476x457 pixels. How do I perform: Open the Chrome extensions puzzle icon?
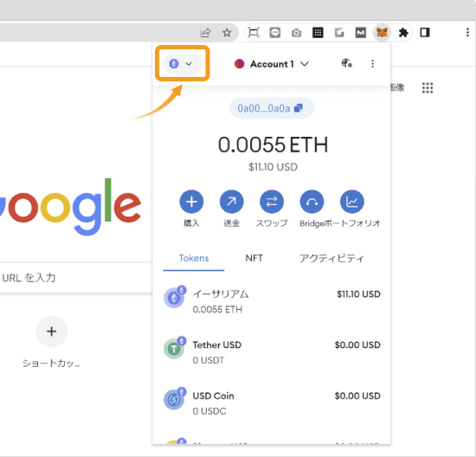pos(403,32)
